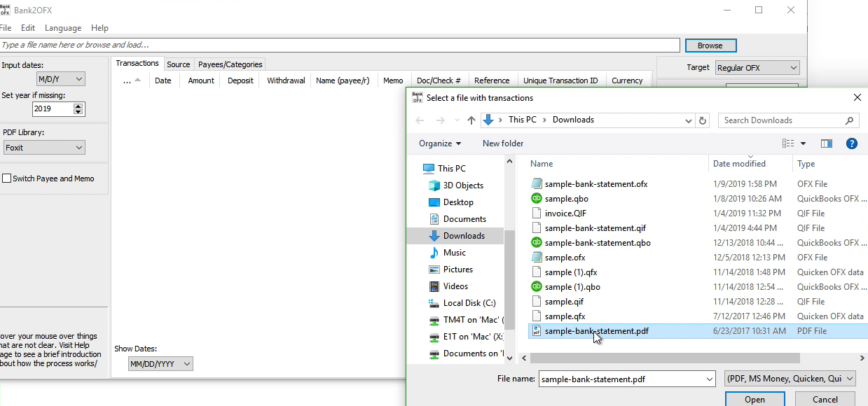Open the File menu in Bank2OFX
868x406 pixels.
[6, 28]
